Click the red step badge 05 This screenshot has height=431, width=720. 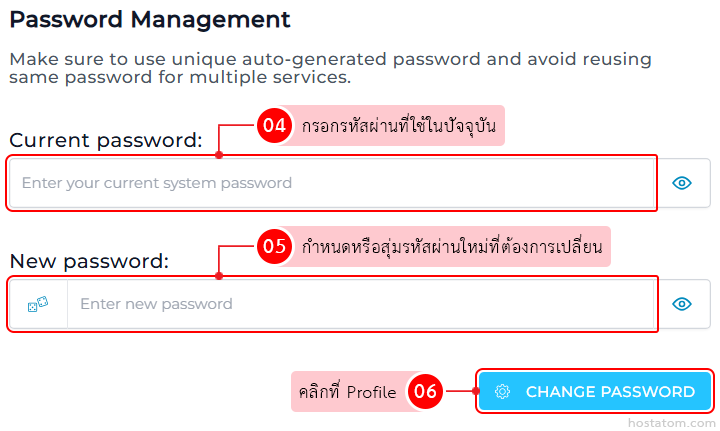(274, 246)
